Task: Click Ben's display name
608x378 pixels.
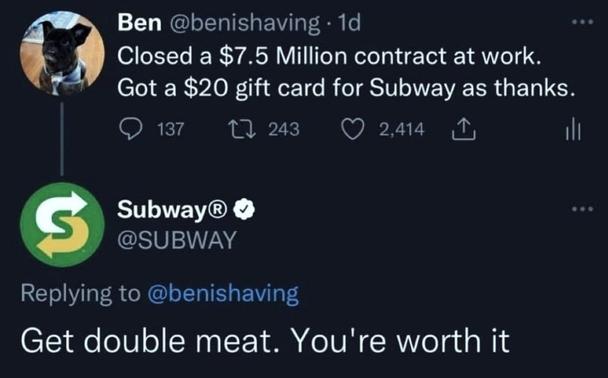Action: point(140,22)
